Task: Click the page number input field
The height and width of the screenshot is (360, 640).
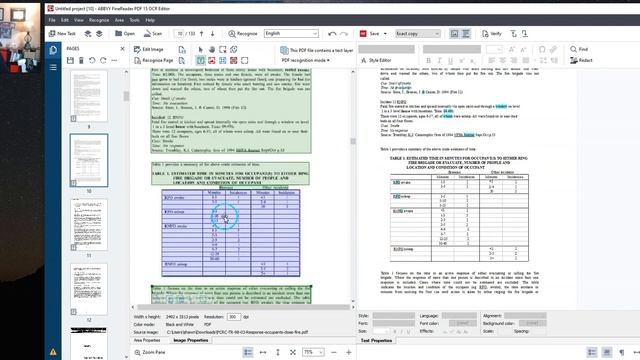Action: [180, 33]
